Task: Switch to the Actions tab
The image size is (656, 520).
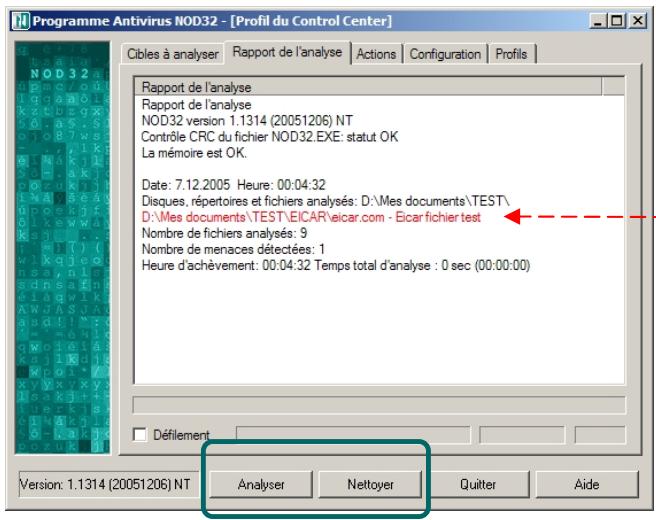Action: pyautogui.click(x=376, y=54)
